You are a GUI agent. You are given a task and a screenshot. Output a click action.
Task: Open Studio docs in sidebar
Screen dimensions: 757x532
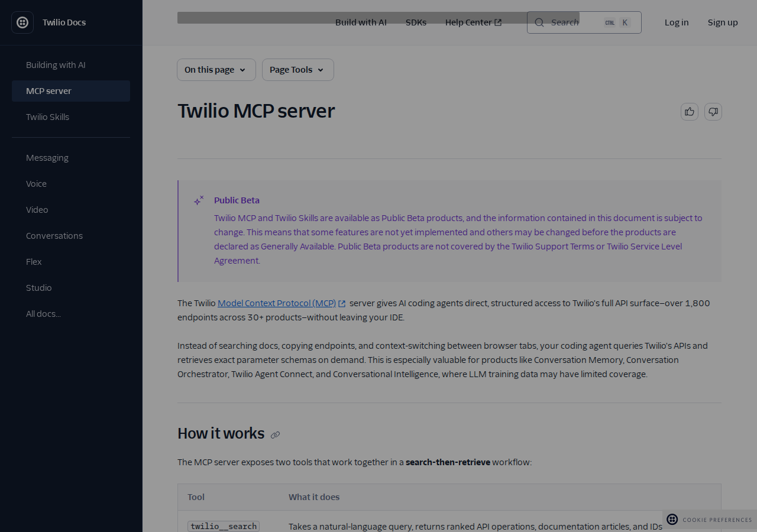(71, 288)
